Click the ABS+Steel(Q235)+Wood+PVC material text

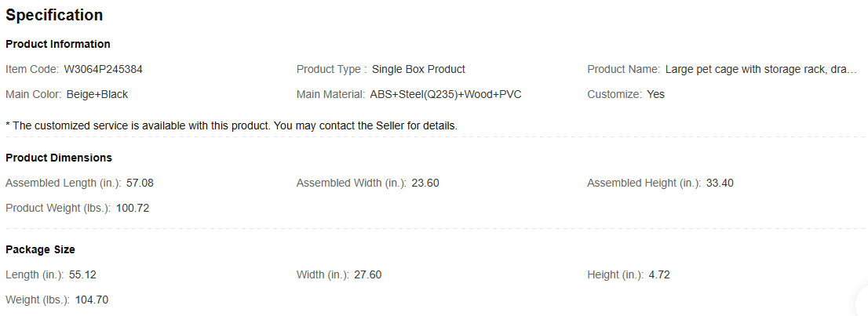coord(446,95)
